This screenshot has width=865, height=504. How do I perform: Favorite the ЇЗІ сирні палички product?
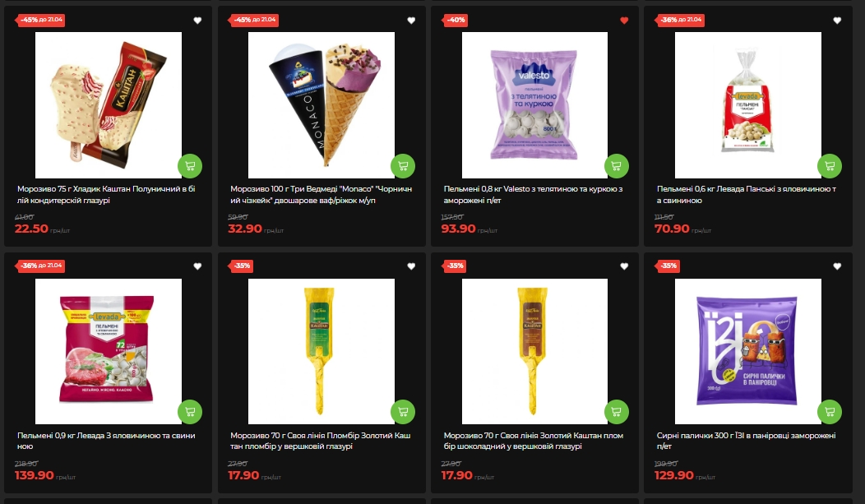837,266
